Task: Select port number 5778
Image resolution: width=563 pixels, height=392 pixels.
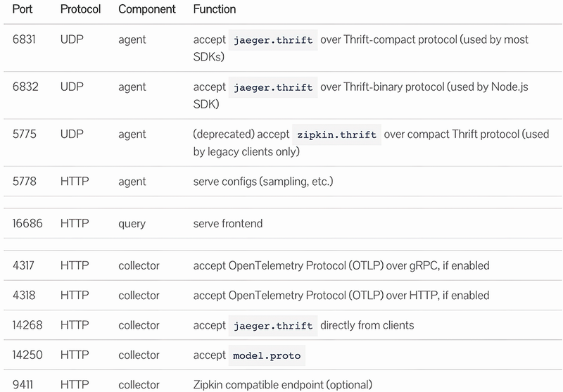Action: click(25, 181)
